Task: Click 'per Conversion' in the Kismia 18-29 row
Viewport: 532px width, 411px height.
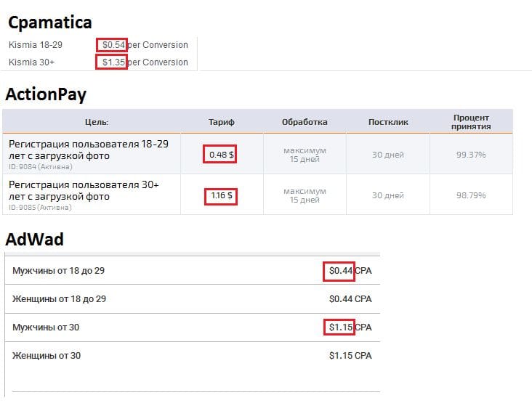Action: click(158, 45)
